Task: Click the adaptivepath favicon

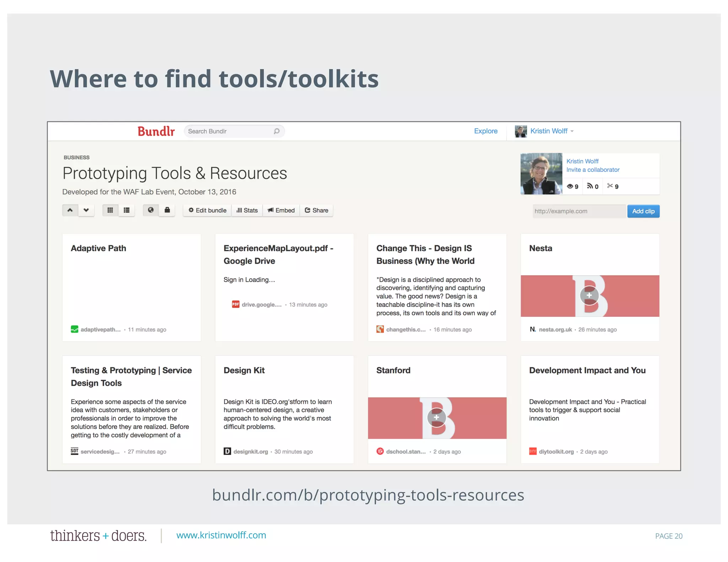Action: pos(74,329)
